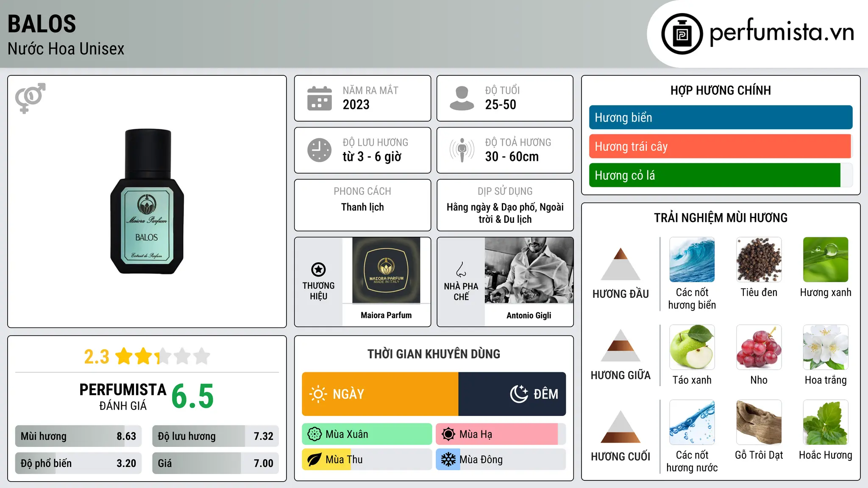Select the Mùa Hạ season bar

[x=501, y=434]
